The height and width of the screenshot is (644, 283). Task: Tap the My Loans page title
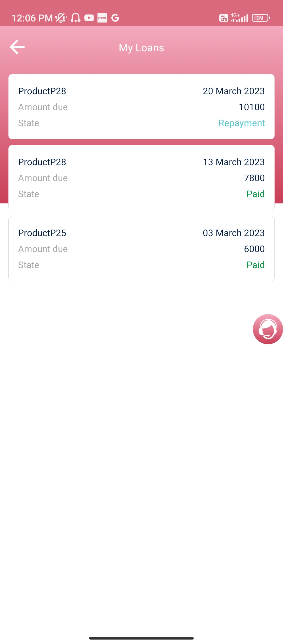[141, 48]
